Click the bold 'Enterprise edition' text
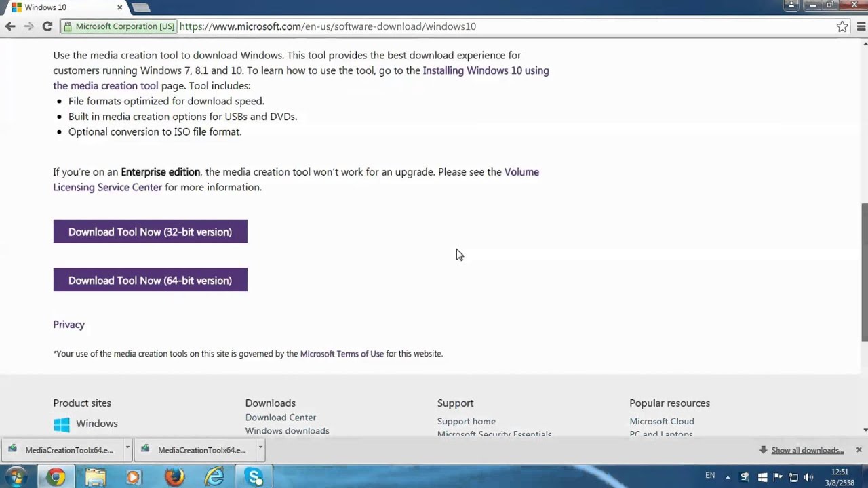The width and height of the screenshot is (868, 488). point(161,172)
